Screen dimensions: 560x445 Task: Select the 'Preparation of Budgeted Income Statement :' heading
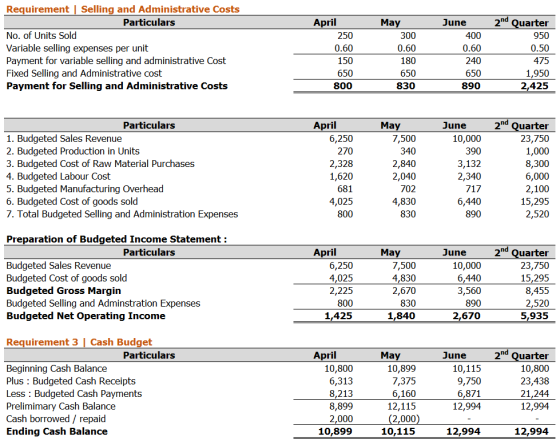point(116,239)
